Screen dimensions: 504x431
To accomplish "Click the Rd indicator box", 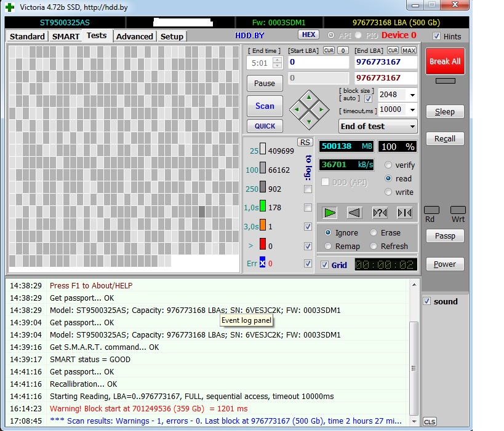I will point(431,210).
